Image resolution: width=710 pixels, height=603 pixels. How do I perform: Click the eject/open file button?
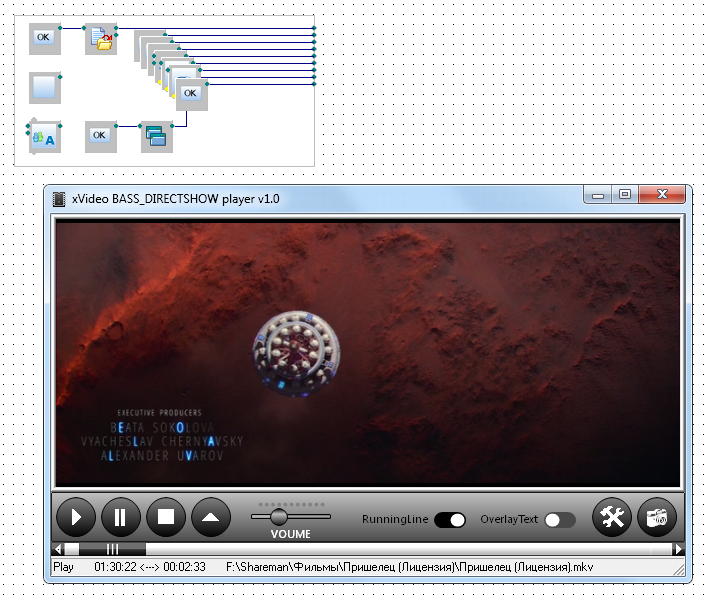pos(211,518)
